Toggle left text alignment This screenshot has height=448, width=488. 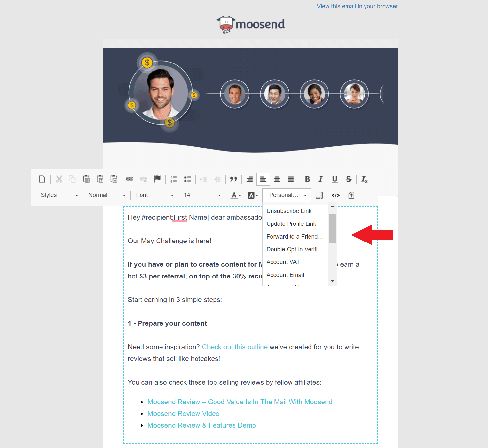[x=263, y=179]
